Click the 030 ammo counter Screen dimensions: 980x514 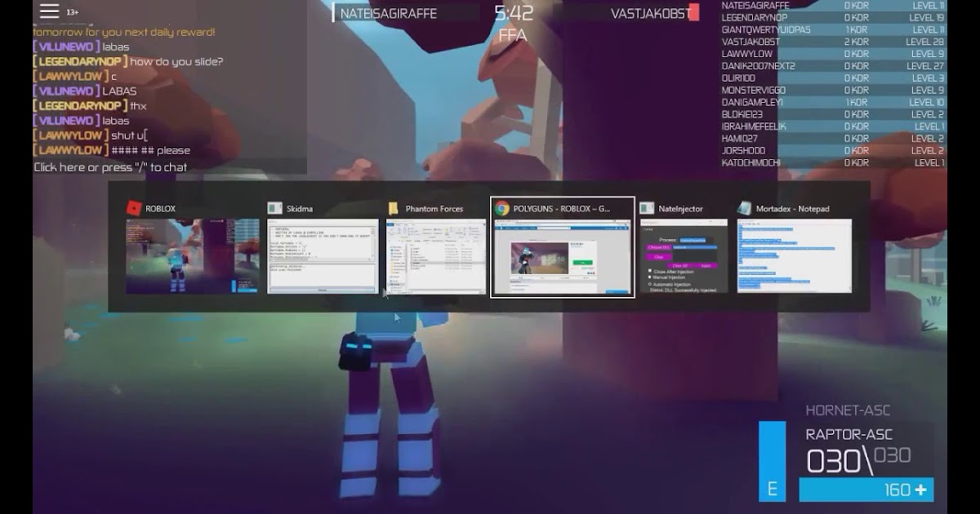click(834, 461)
